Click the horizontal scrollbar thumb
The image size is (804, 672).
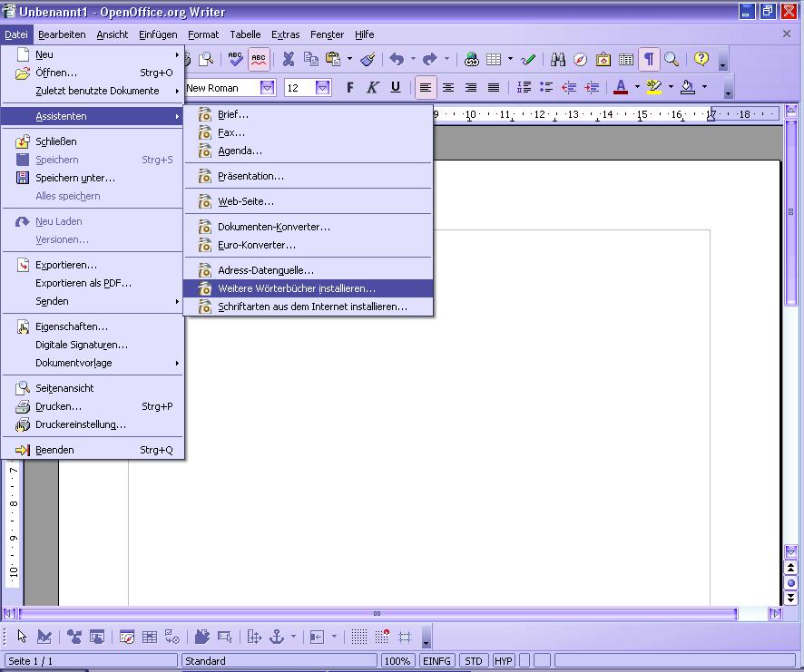[x=377, y=613]
